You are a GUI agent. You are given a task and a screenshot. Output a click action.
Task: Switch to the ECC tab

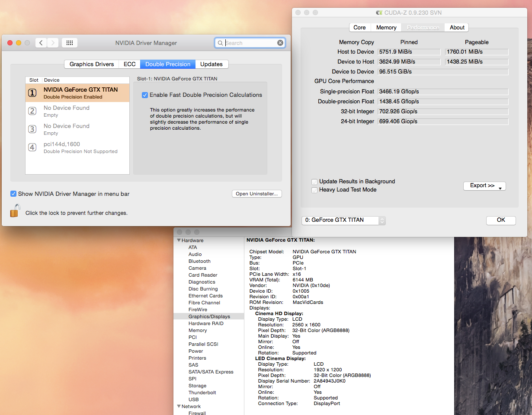(129, 64)
